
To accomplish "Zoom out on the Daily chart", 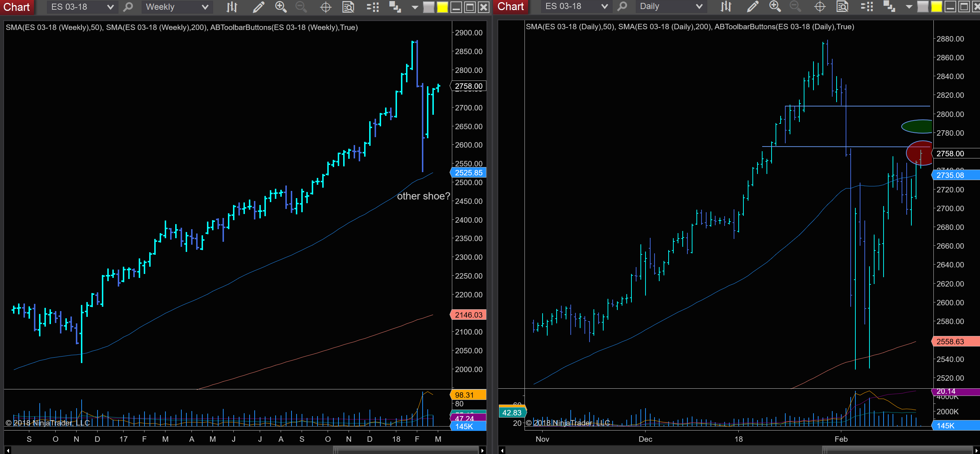I will pyautogui.click(x=795, y=6).
